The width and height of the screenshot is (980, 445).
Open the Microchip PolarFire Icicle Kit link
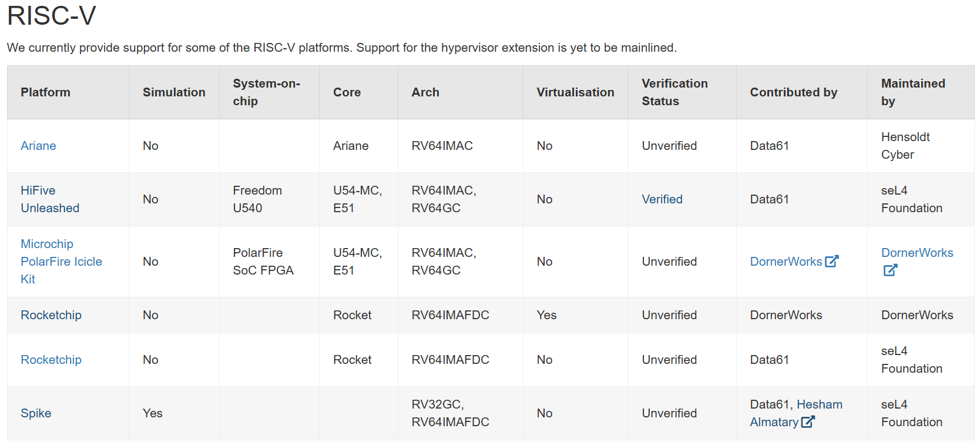[x=61, y=262]
